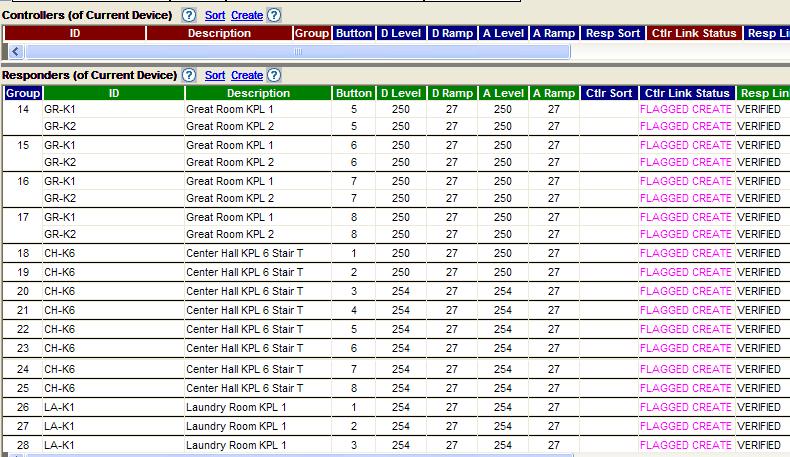Select Ctlr Link Status header in Responders table
The image size is (790, 457).
[x=687, y=93]
